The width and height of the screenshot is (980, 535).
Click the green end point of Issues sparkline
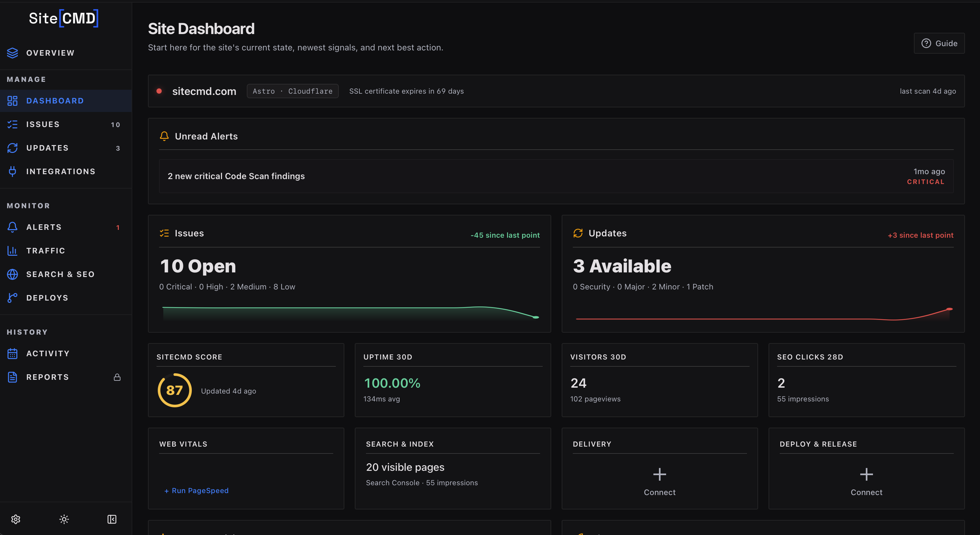coord(535,317)
